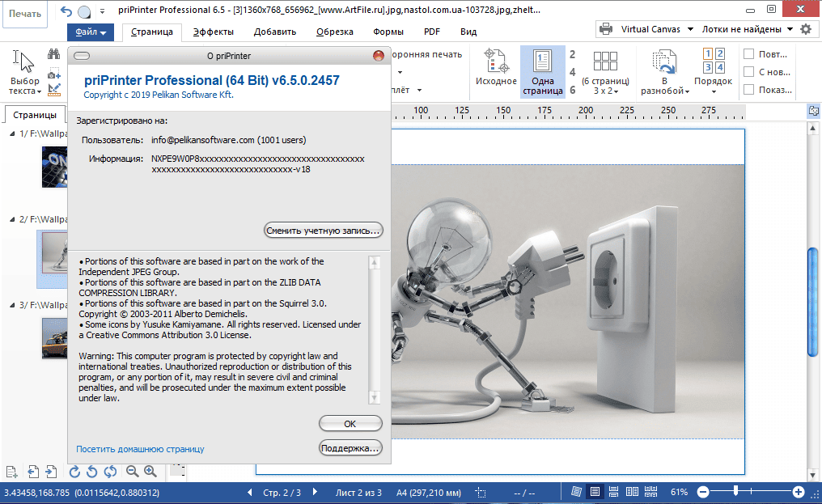Viewport: 822px width, 504px height.
Task: Click OK in About dialog
Action: click(350, 424)
